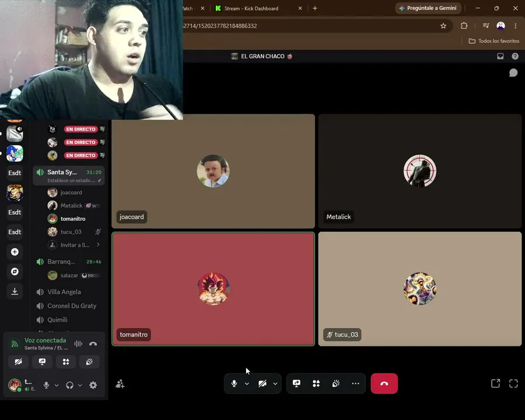Viewport: 525px width, 420px height.
Task: Open the Dragon Ball server icon
Action: tap(15, 192)
